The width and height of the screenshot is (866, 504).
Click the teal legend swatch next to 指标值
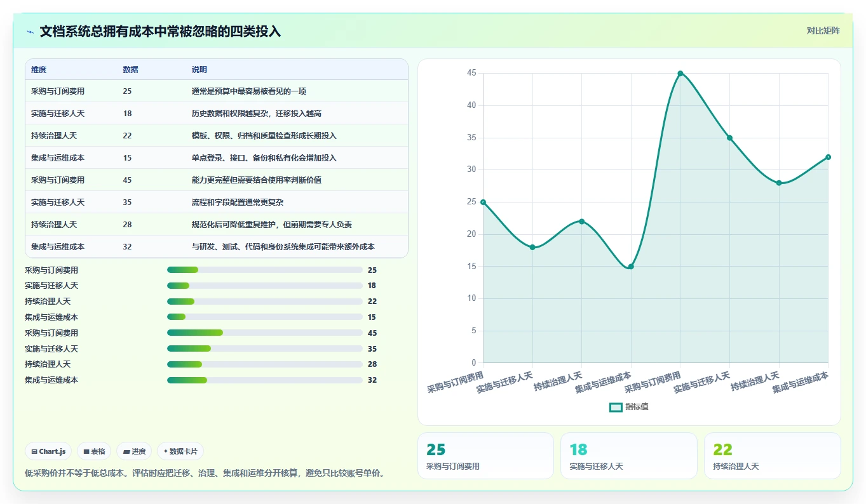616,408
